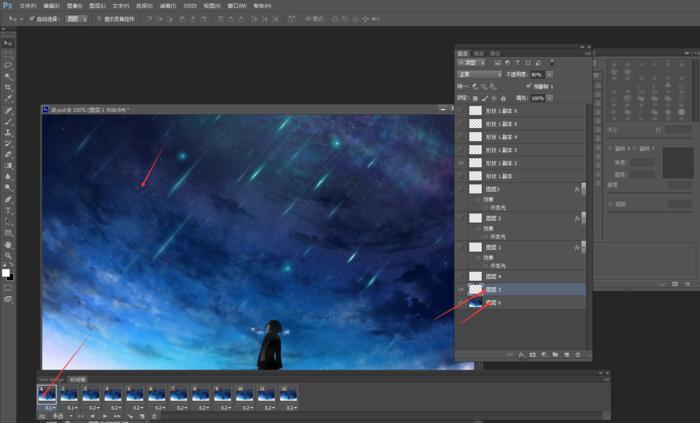Open the 图层 (Layer) menu
This screenshot has height=423, width=700.
tap(98, 5)
